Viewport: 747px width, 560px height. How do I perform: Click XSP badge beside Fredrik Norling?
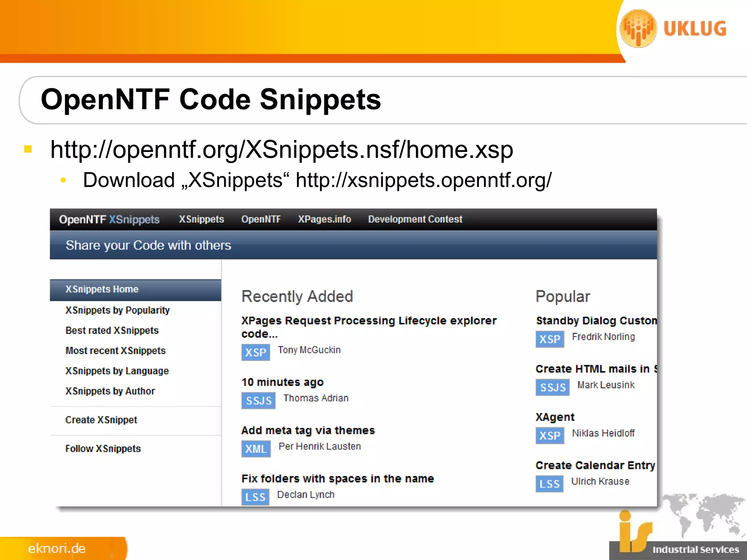(550, 339)
